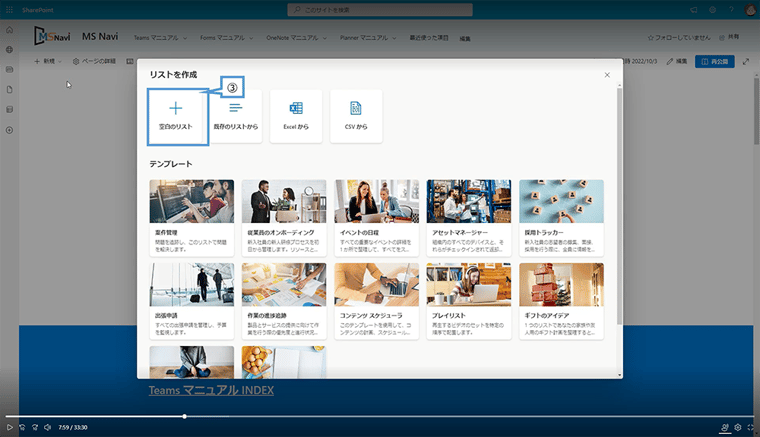The height and width of the screenshot is (437, 760).
Task: Open ページの詳細 page details
Action: [95, 62]
